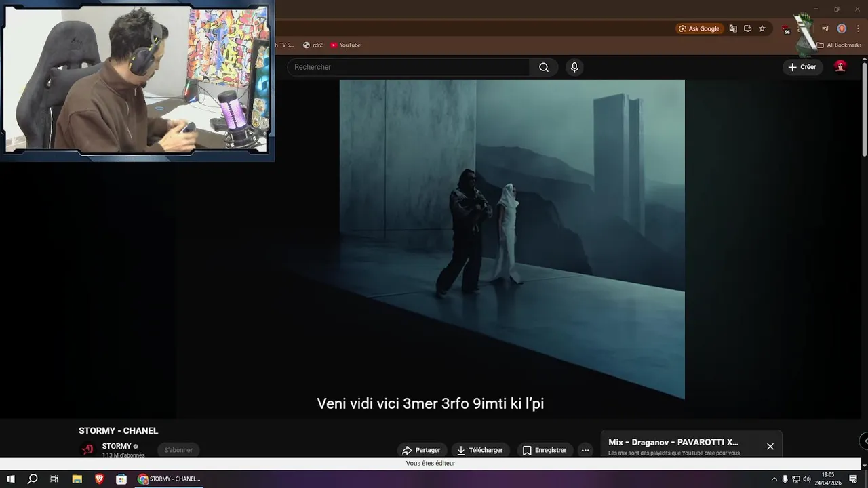Open the red extension with 56 badge

(785, 29)
